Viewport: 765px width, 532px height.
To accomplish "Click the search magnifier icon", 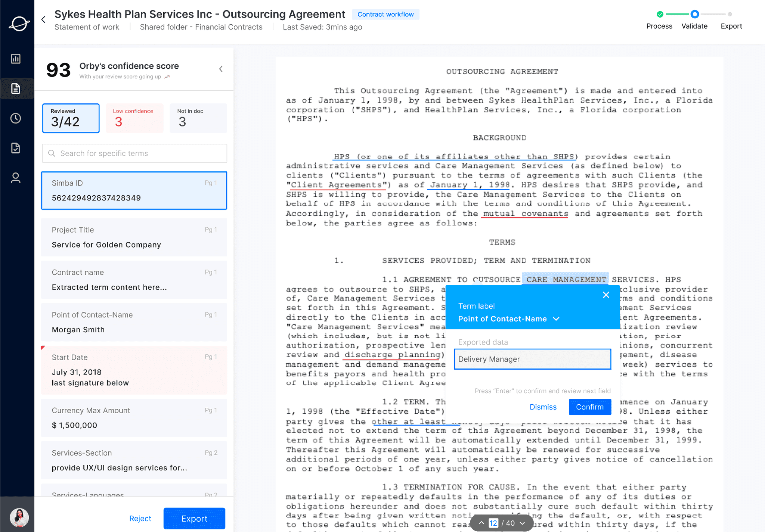I will point(52,153).
